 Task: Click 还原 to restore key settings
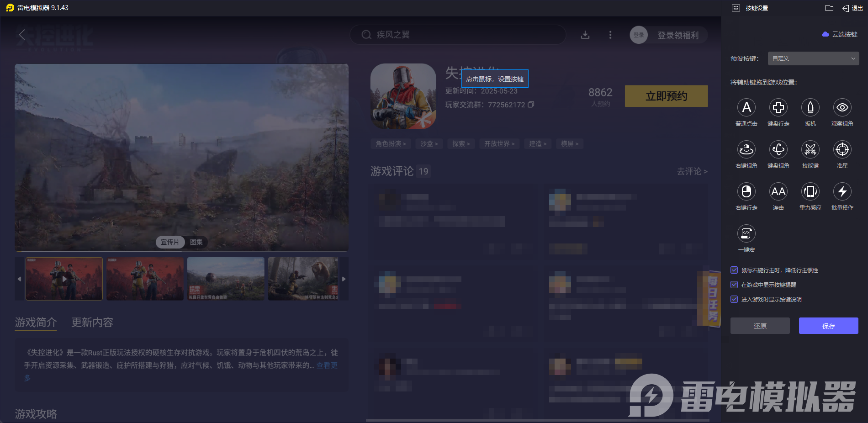(760, 326)
